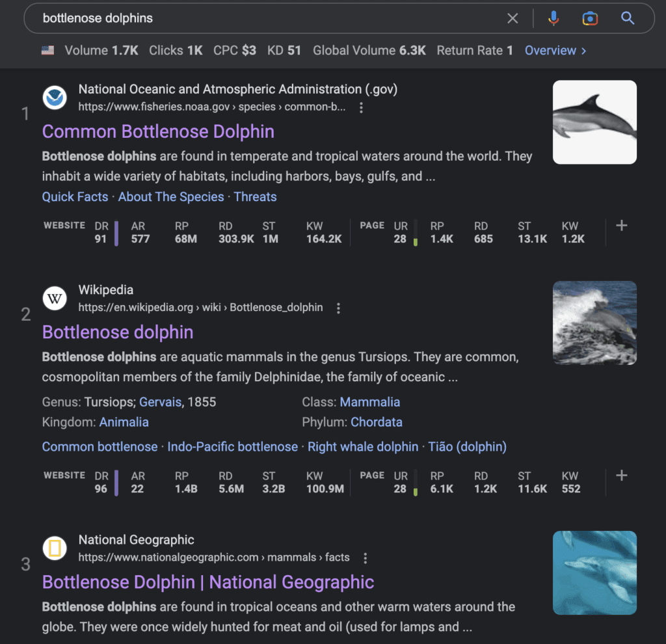666x644 pixels.
Task: Click the Wikipedia page ST 11.6K value
Action: coord(533,489)
